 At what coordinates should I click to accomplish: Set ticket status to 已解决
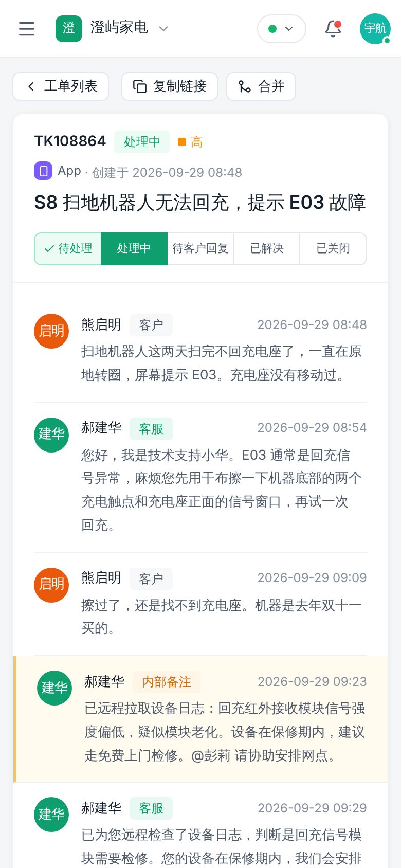click(267, 248)
